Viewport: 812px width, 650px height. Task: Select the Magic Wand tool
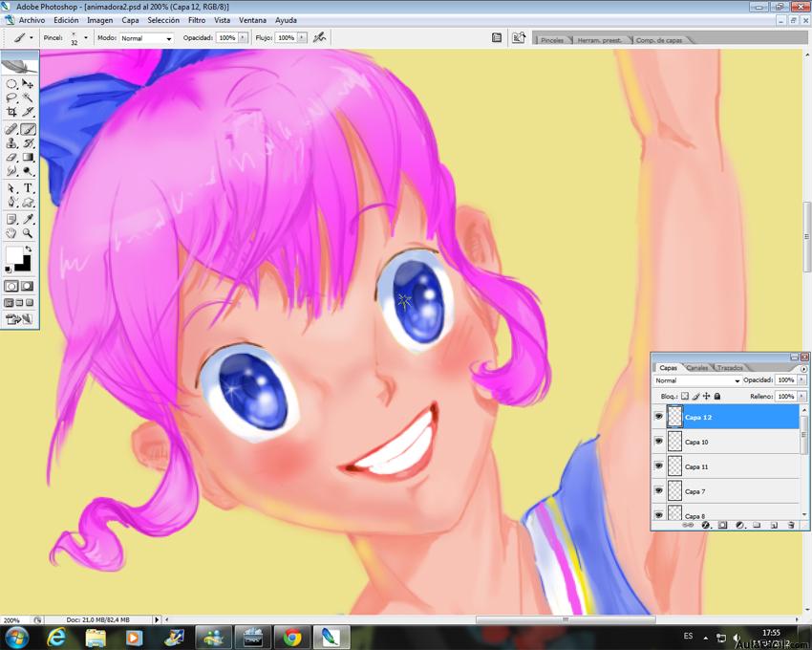coord(28,97)
